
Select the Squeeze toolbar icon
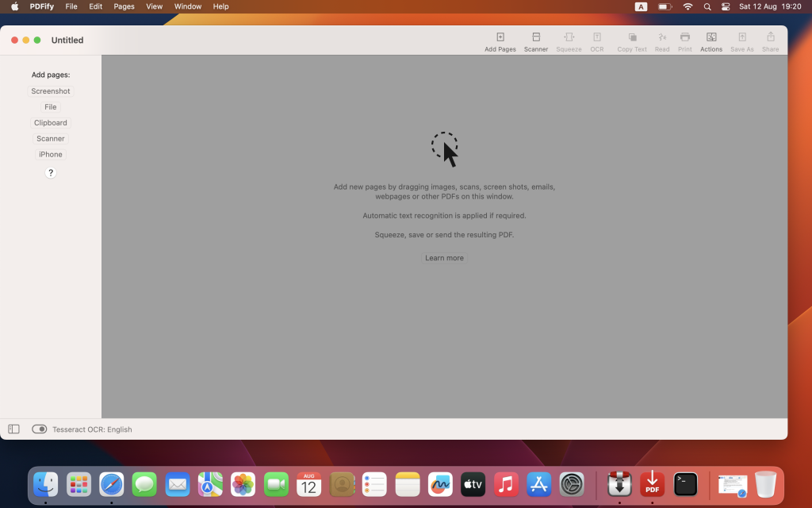click(569, 37)
